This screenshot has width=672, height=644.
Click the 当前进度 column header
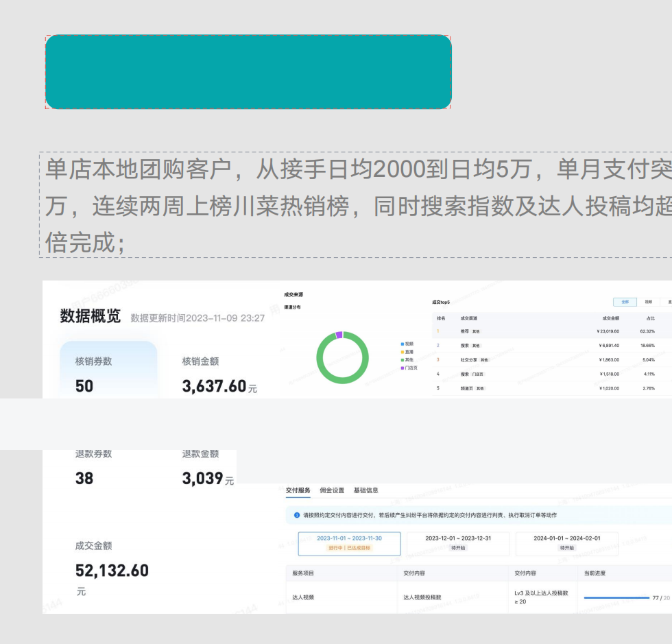pos(595,573)
